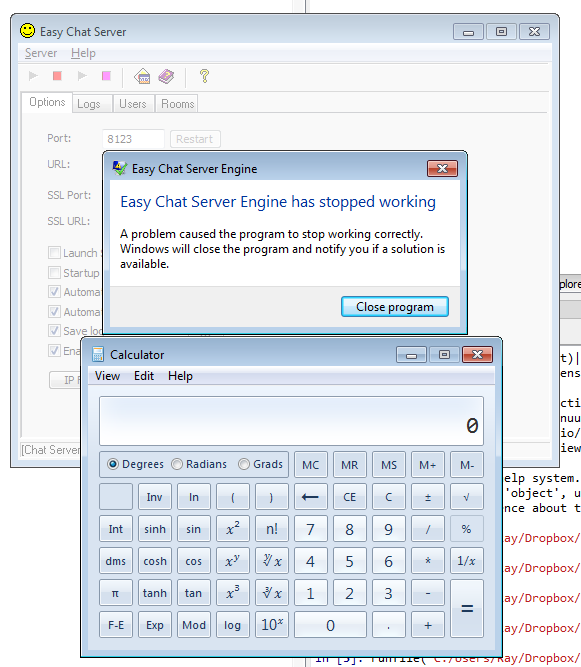Click the Close program button
The height and width of the screenshot is (667, 581).
(x=395, y=307)
